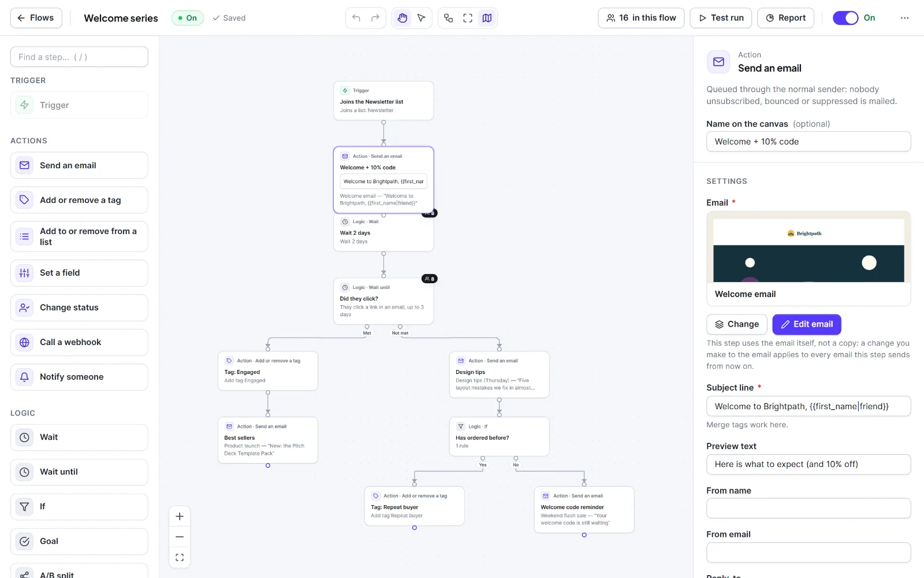Add a Goal logic step
Viewport: 924px width, 578px height.
pos(79,542)
